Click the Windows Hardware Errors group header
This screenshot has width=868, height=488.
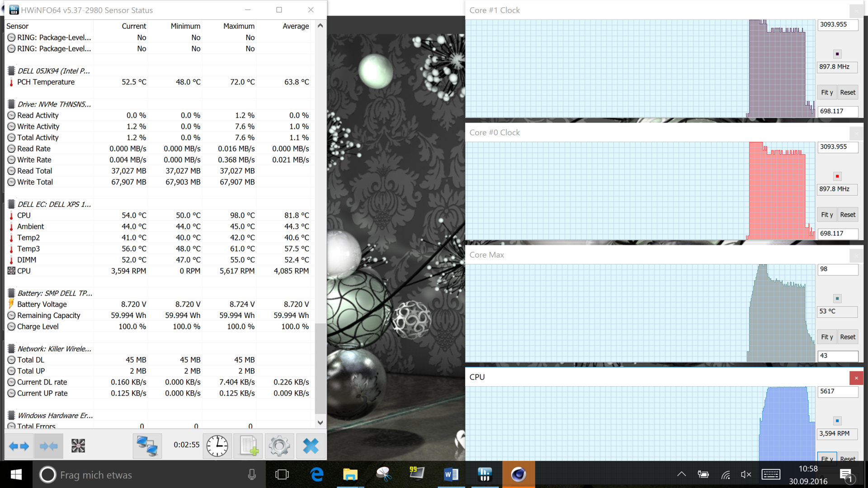pyautogui.click(x=50, y=416)
